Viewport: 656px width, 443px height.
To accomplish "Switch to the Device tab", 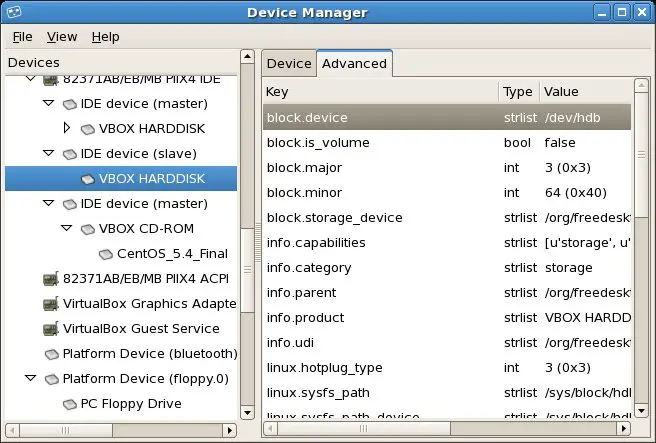I will click(289, 63).
